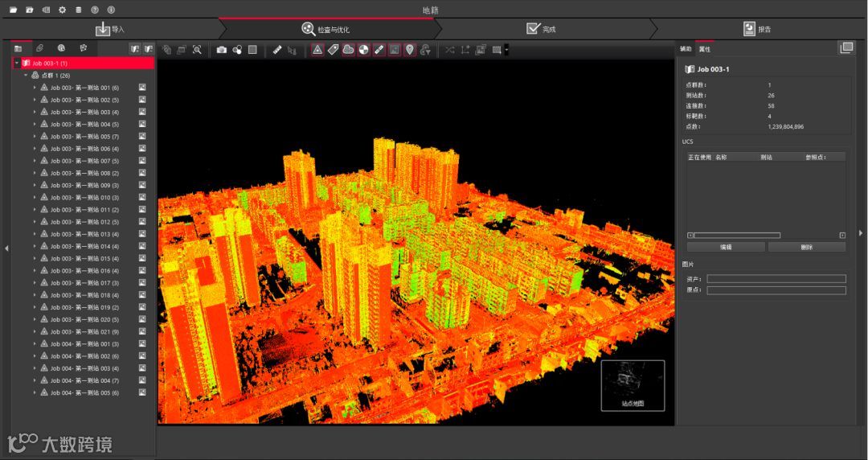The image size is (868, 460).
Task: Click the camera snapshot icon in viewport toolbar
Action: (222, 50)
